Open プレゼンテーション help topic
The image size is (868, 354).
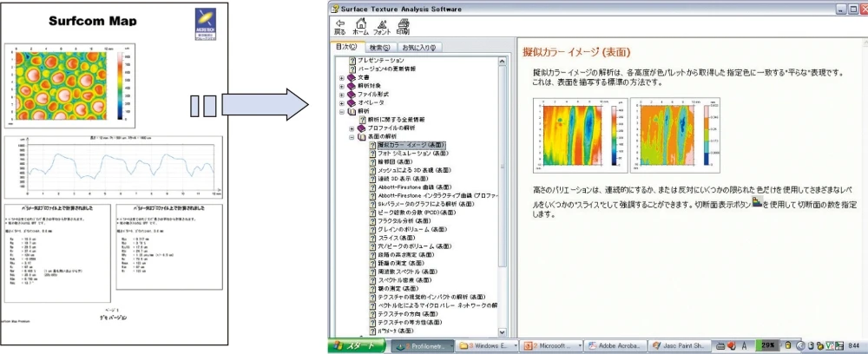point(381,60)
